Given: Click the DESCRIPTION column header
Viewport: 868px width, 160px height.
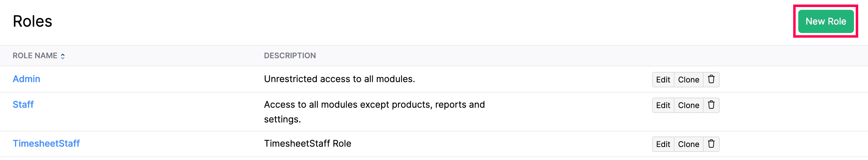Looking at the screenshot, I should click(x=290, y=56).
